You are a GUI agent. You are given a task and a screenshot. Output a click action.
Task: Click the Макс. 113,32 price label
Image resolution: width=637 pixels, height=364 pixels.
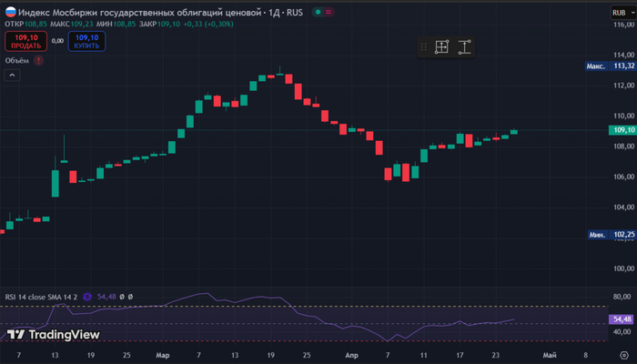(x=609, y=66)
